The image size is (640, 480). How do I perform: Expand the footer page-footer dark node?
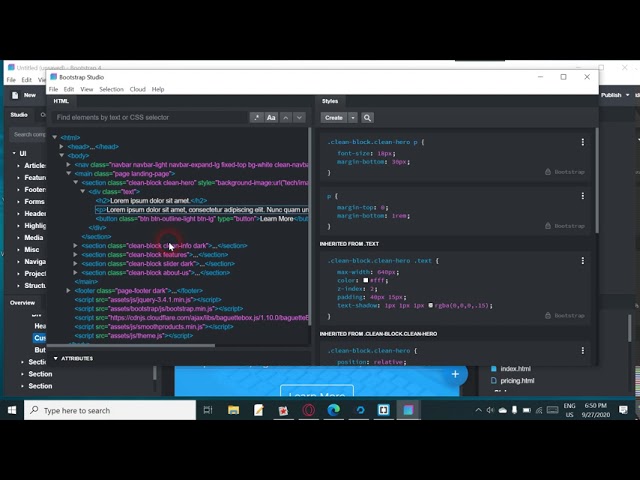(x=69, y=291)
